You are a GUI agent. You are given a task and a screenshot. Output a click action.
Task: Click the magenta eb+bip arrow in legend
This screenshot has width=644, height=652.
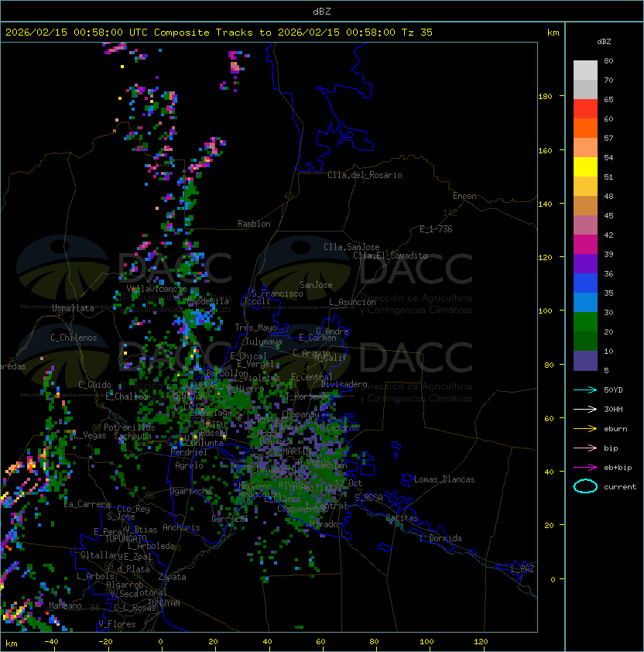click(585, 468)
